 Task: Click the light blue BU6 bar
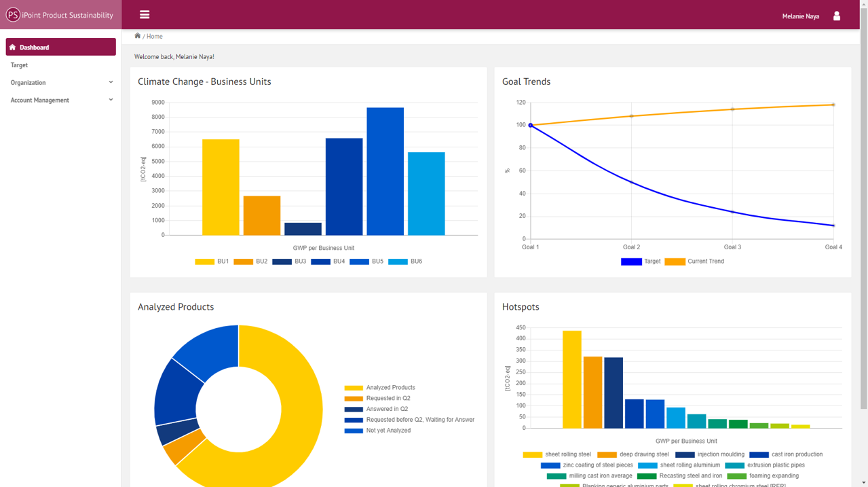click(426, 194)
